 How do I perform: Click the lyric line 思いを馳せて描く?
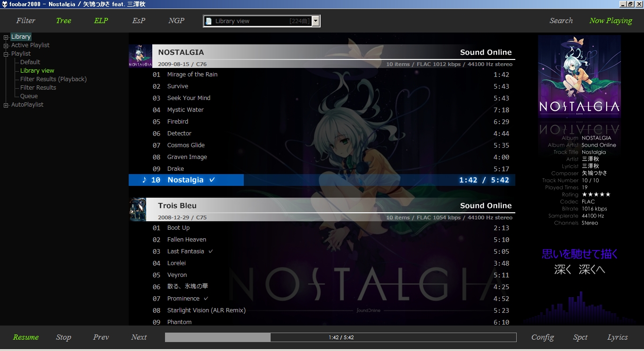tap(580, 254)
